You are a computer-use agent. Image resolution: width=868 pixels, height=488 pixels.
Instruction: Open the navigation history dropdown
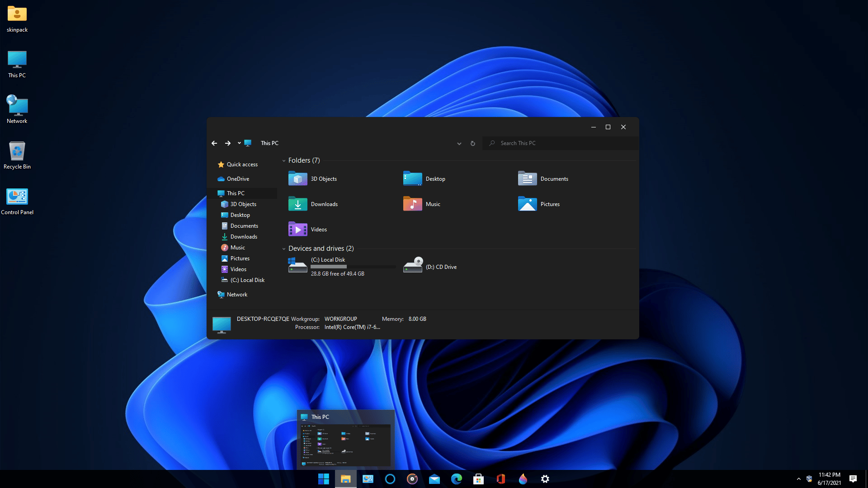239,143
